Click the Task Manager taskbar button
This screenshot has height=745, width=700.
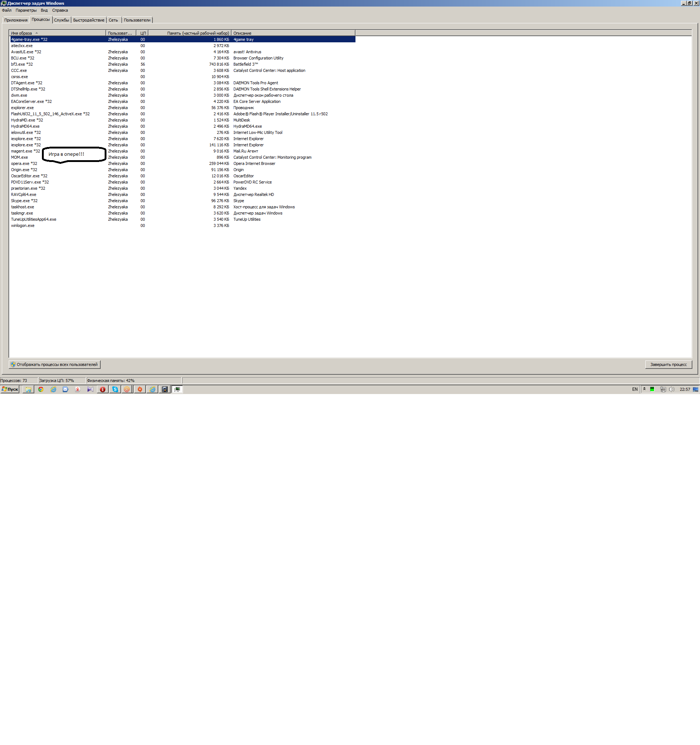coord(177,389)
